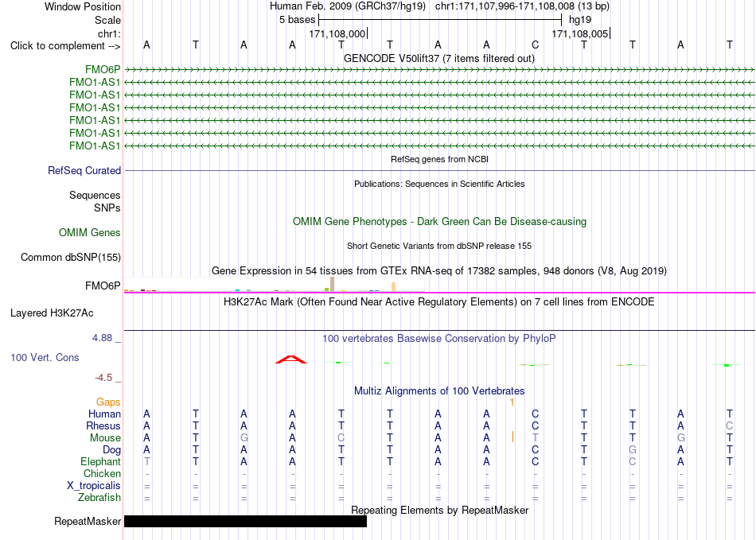
Task: Click the C base in the reference sequence
Action: click(x=536, y=45)
